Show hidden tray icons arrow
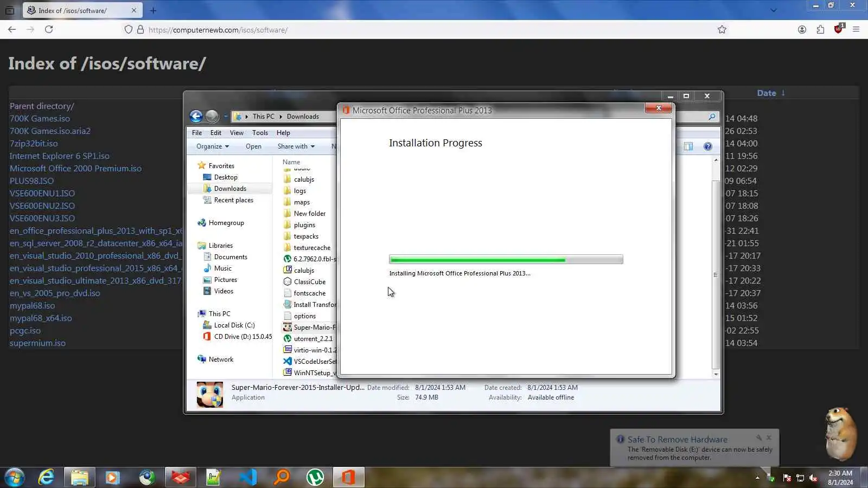The height and width of the screenshot is (488, 868). (757, 478)
